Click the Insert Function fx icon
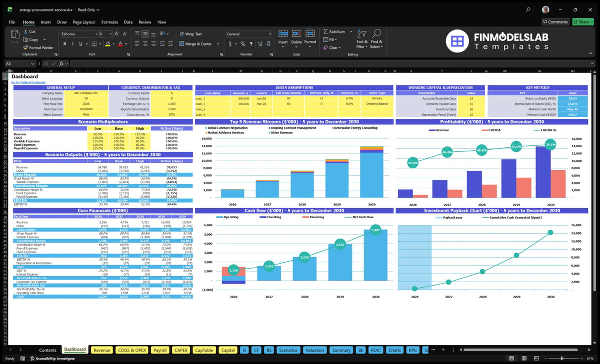 61,64
